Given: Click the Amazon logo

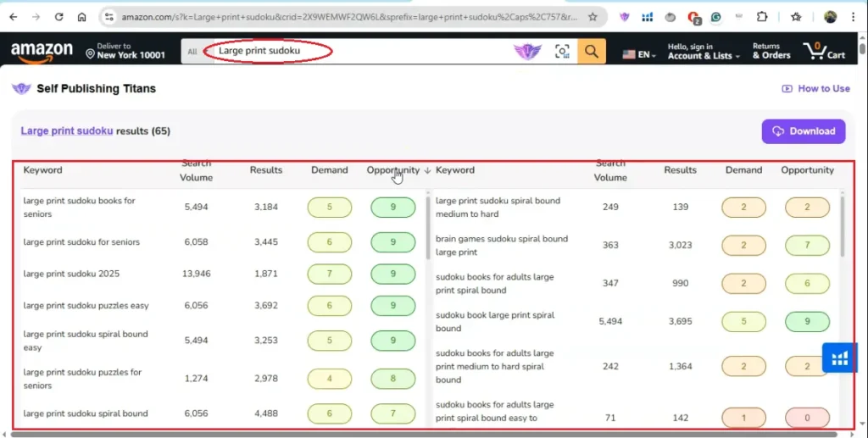Looking at the screenshot, I should pos(42,51).
